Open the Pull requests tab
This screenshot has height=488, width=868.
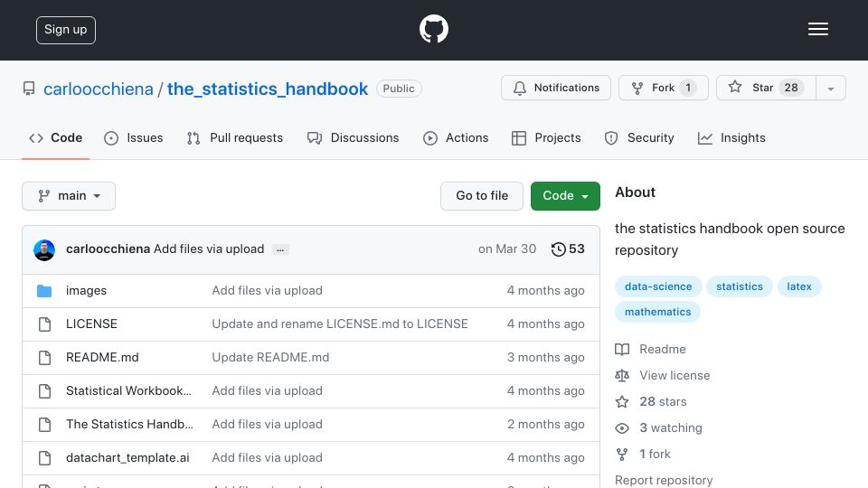click(235, 137)
